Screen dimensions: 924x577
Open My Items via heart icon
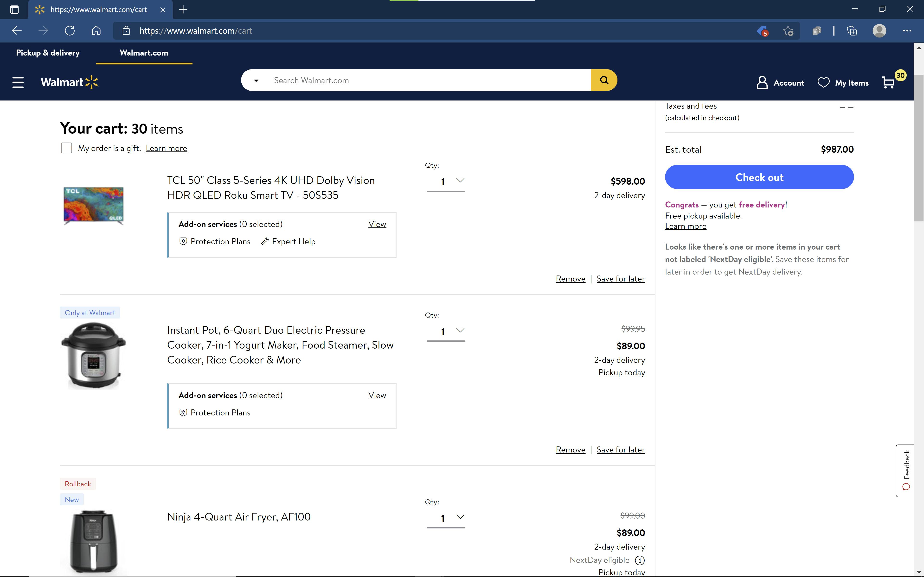click(x=823, y=82)
